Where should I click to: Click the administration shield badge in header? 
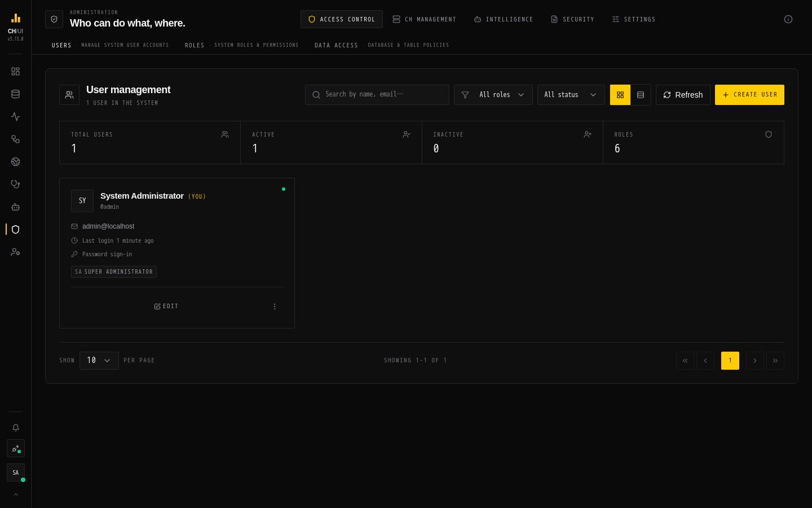click(54, 19)
